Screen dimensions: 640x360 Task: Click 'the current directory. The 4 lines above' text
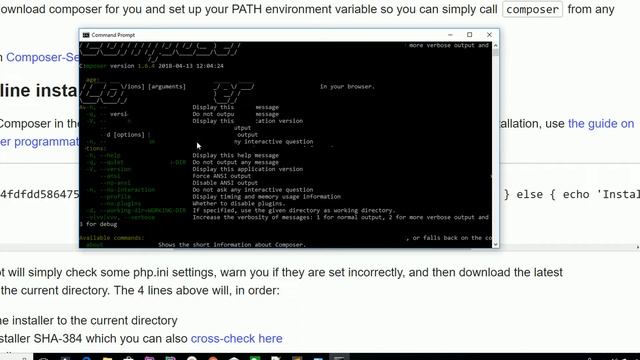click(x=140, y=291)
